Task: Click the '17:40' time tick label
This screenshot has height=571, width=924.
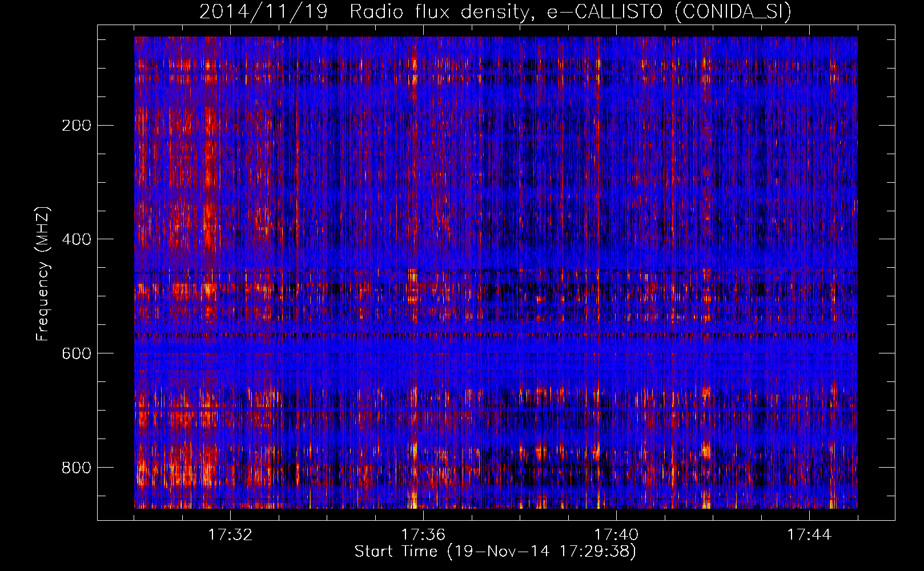Action: [616, 535]
